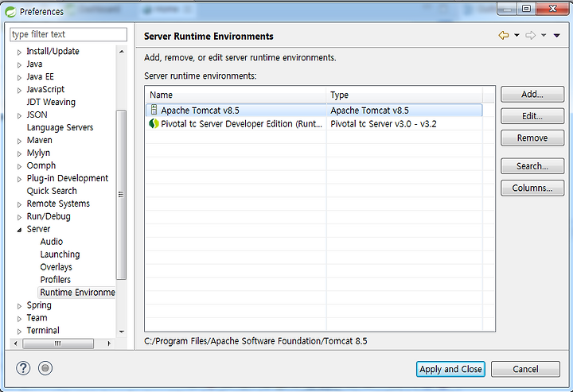Open the Profilers page under Server
The image size is (573, 392).
(55, 280)
